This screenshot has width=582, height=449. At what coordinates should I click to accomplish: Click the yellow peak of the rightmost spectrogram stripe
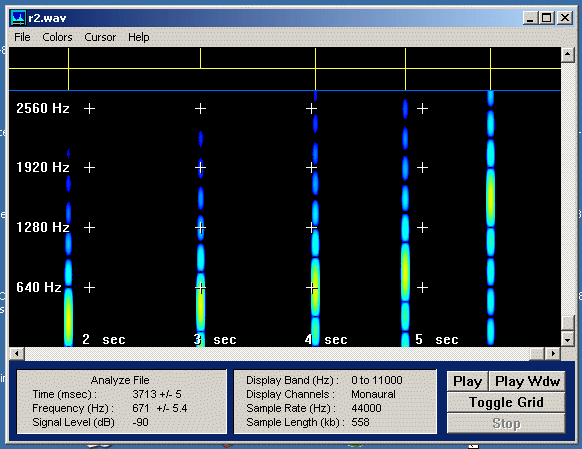491,197
